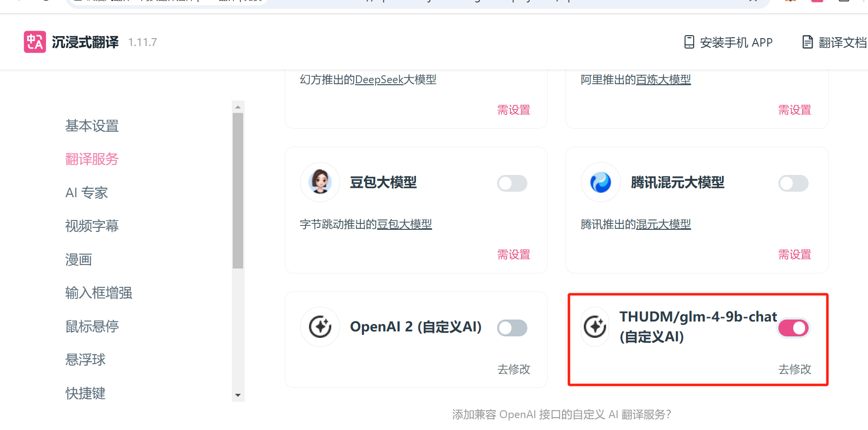Open the DeepSeek link in the description

379,80
